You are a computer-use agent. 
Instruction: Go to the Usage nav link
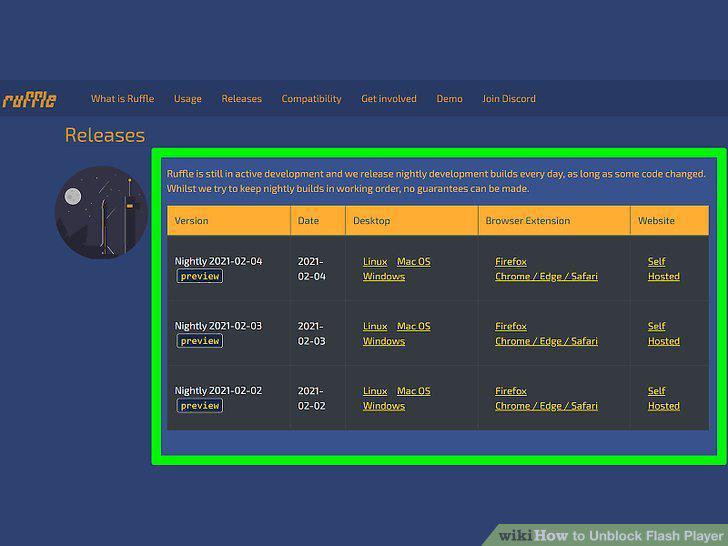[x=188, y=98]
